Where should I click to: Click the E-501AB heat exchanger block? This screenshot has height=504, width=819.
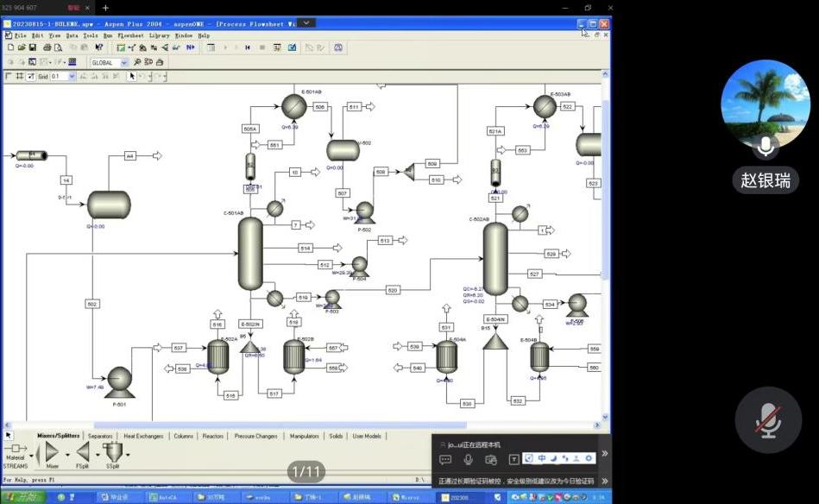[x=293, y=107]
